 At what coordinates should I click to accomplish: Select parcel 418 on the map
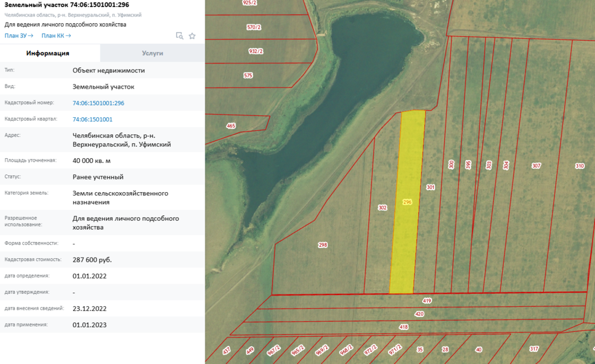point(403,327)
